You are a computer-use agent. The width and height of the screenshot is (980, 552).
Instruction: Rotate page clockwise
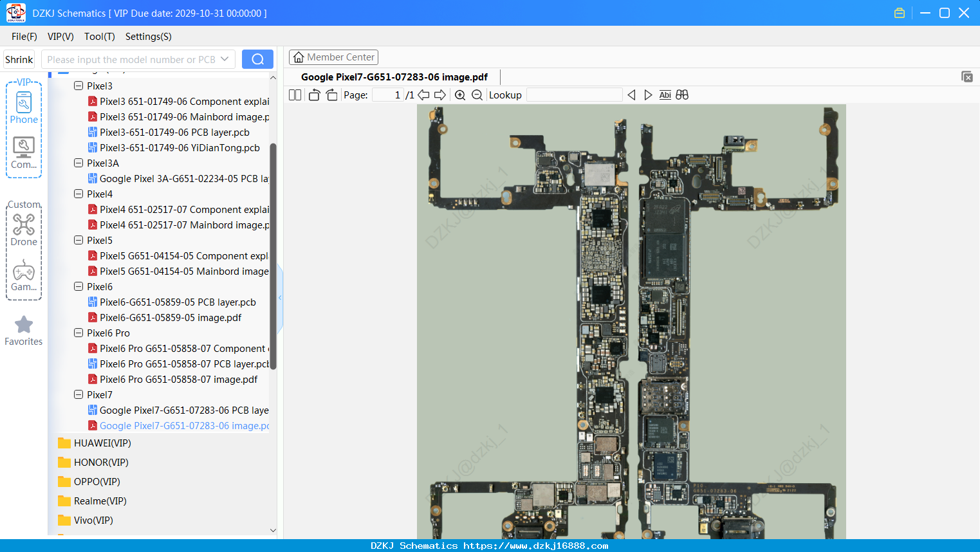click(331, 95)
